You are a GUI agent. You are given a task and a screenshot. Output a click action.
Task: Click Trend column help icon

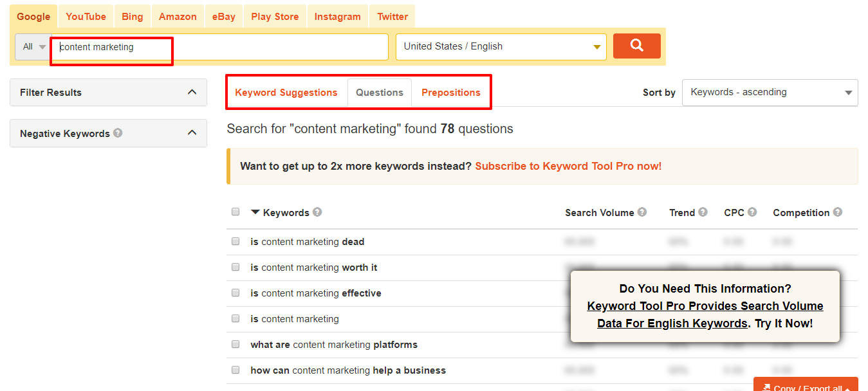coord(703,212)
